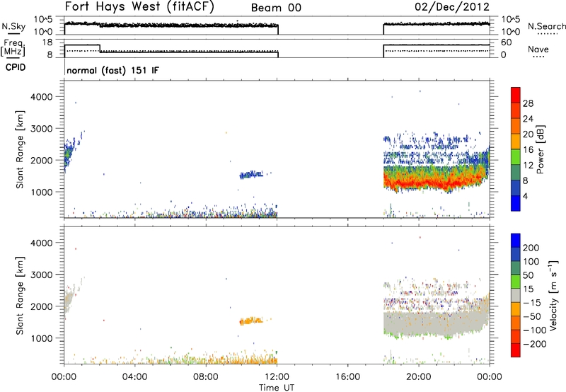The height and width of the screenshot is (392, 566).
Task: Click the "50" label on the Velocity scale
Action: click(528, 275)
